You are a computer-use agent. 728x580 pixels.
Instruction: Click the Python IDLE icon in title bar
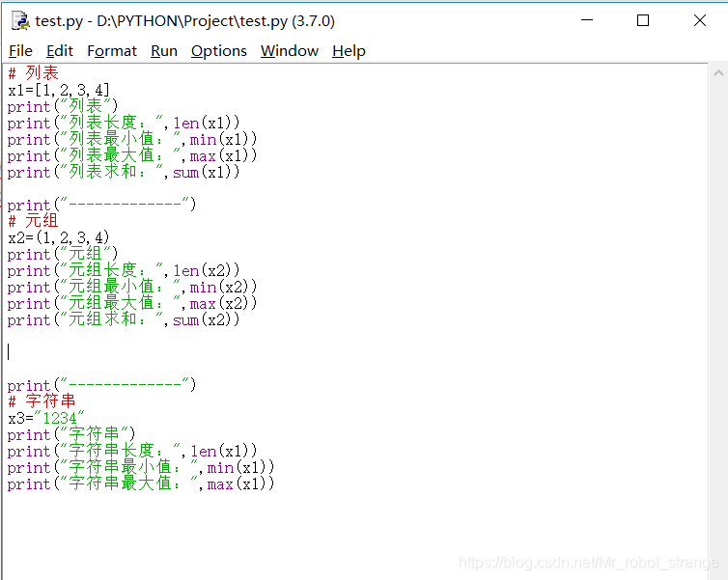click(20, 21)
